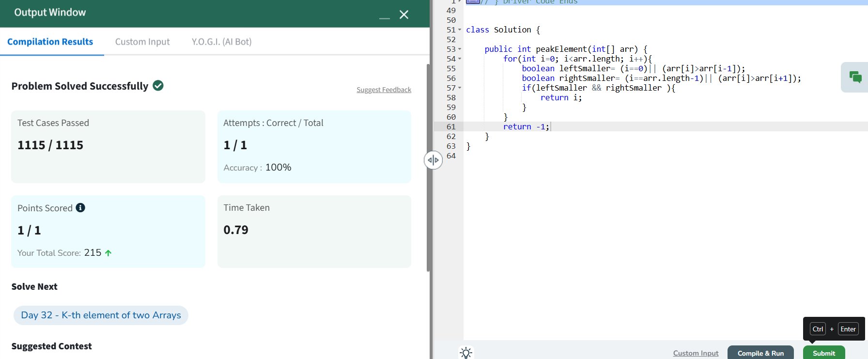Fold the if block at line 57

click(x=460, y=88)
